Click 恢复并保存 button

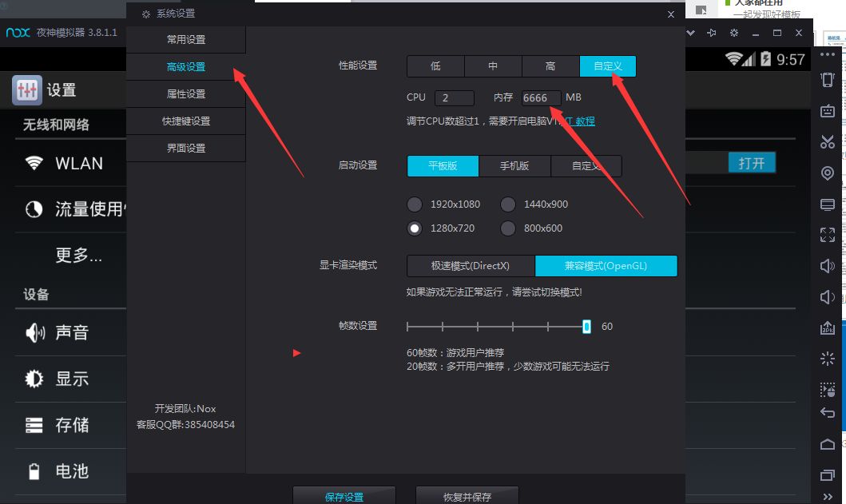coord(467,497)
